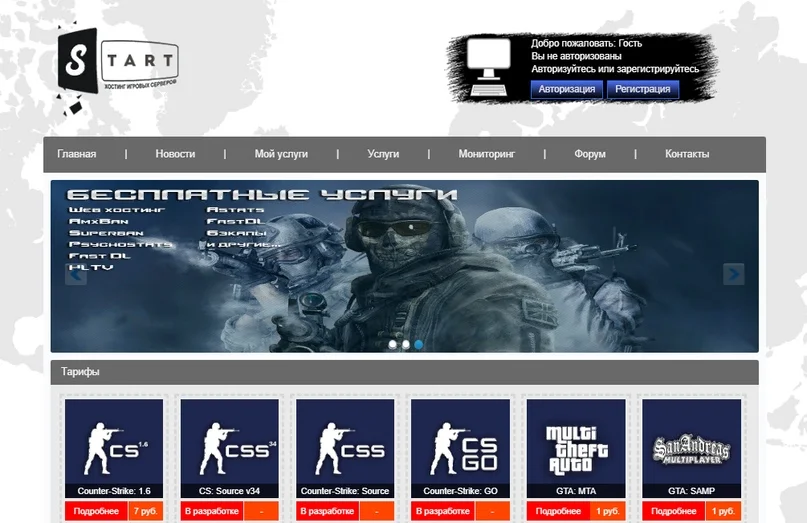Click the CS: Source v34 caption
Viewport: 807px width, 523px height.
tap(230, 491)
